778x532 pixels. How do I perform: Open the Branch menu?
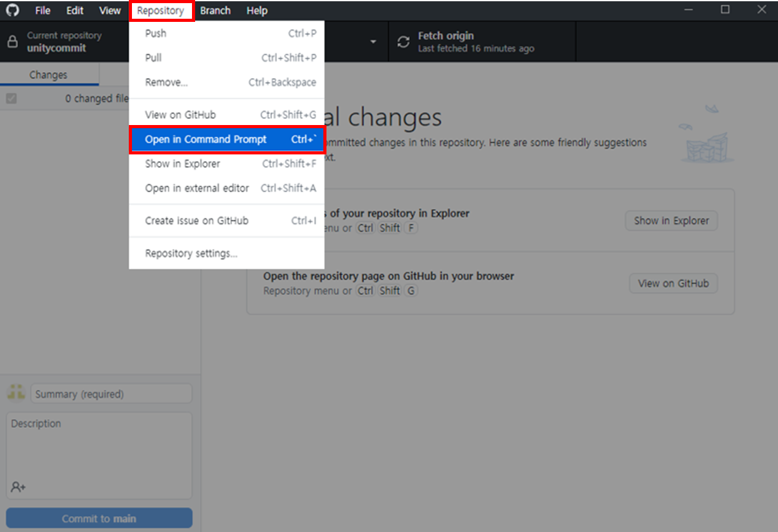coord(215,10)
